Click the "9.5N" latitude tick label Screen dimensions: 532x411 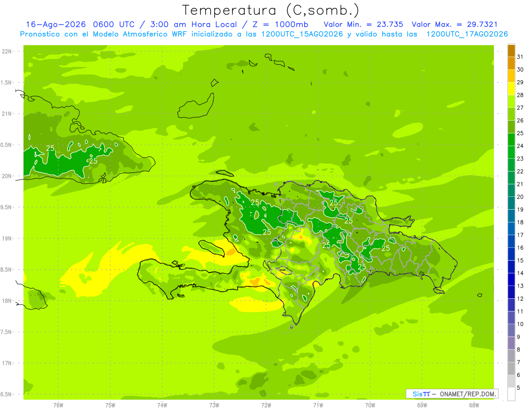pos(7,207)
